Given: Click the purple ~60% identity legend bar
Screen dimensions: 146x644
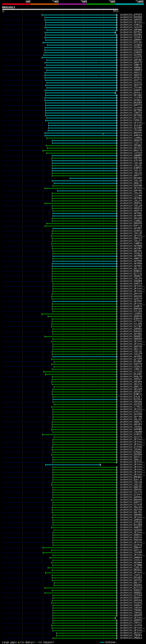Looking at the screenshot, I should [73, 4].
